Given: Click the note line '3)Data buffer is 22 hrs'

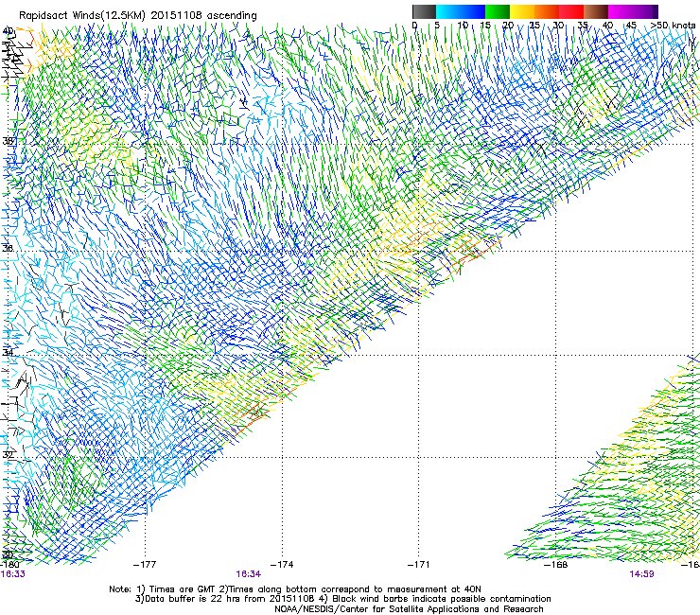Looking at the screenshot, I should pyautogui.click(x=342, y=599).
